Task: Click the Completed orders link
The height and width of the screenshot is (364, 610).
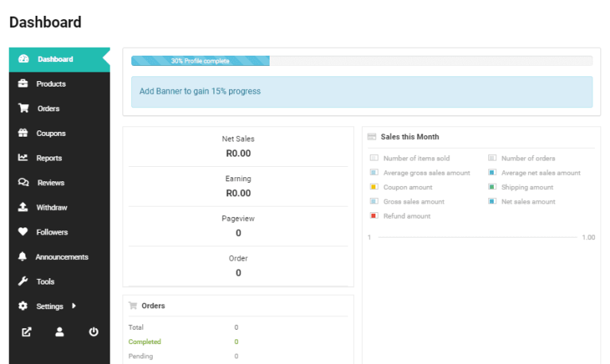Action: [x=145, y=342]
